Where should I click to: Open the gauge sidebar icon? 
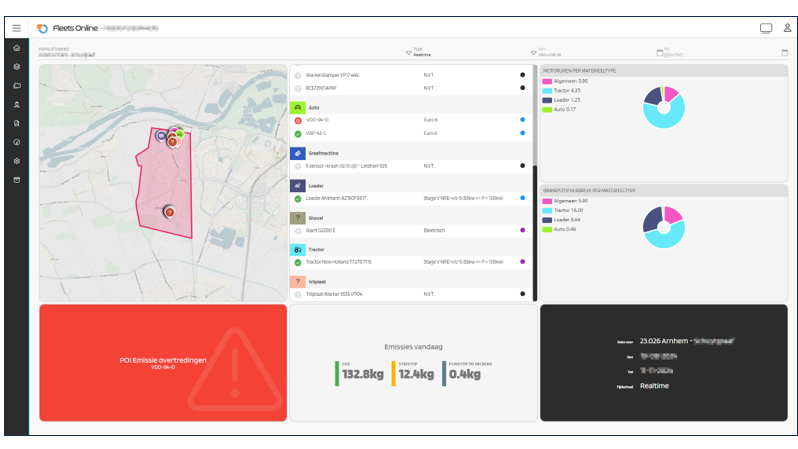coord(17,142)
